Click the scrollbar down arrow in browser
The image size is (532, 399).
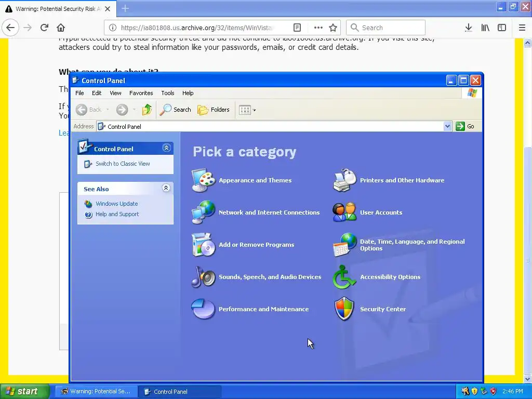click(x=527, y=379)
